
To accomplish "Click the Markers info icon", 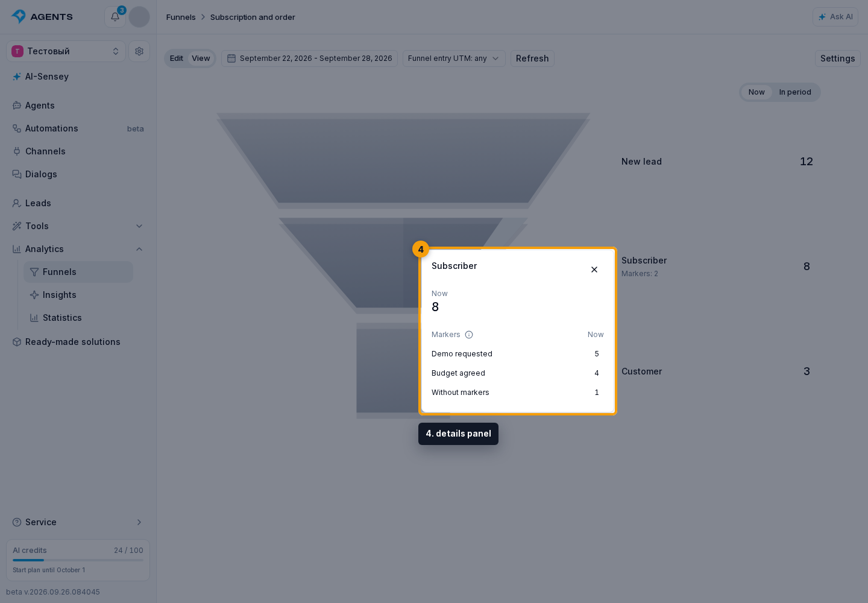I will pyautogui.click(x=469, y=335).
